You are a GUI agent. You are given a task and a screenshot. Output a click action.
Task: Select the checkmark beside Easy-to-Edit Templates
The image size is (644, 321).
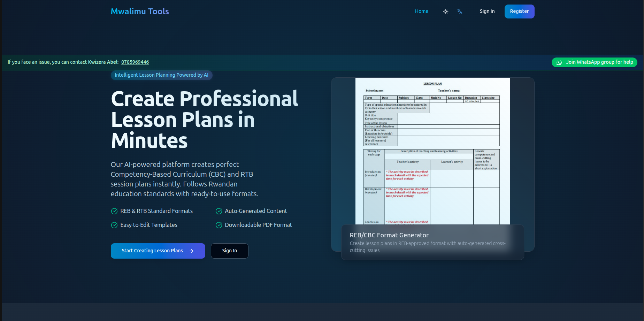point(114,225)
